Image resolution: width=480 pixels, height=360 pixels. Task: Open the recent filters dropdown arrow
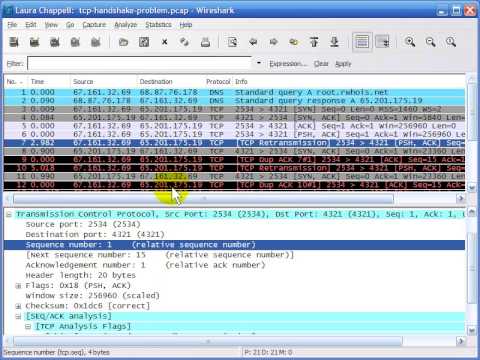[259, 63]
